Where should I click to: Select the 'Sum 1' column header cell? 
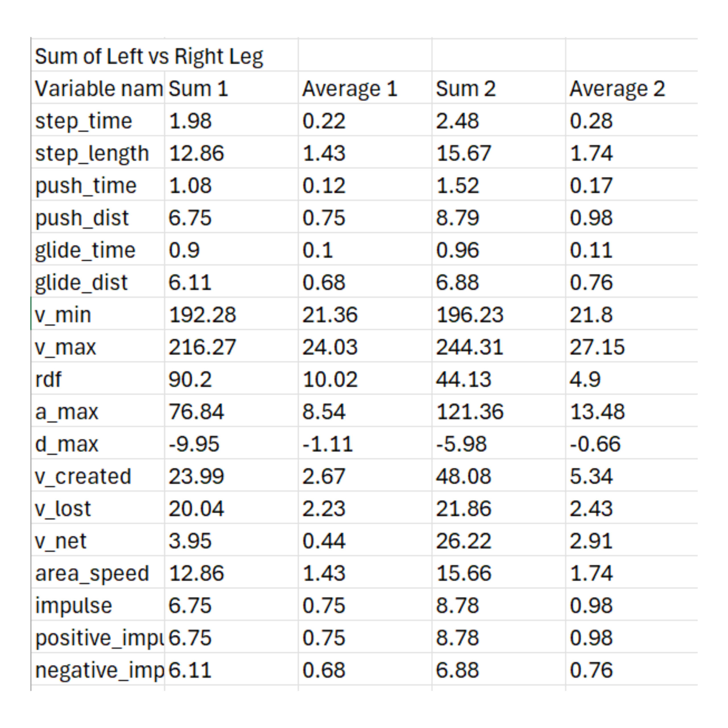pos(198,89)
